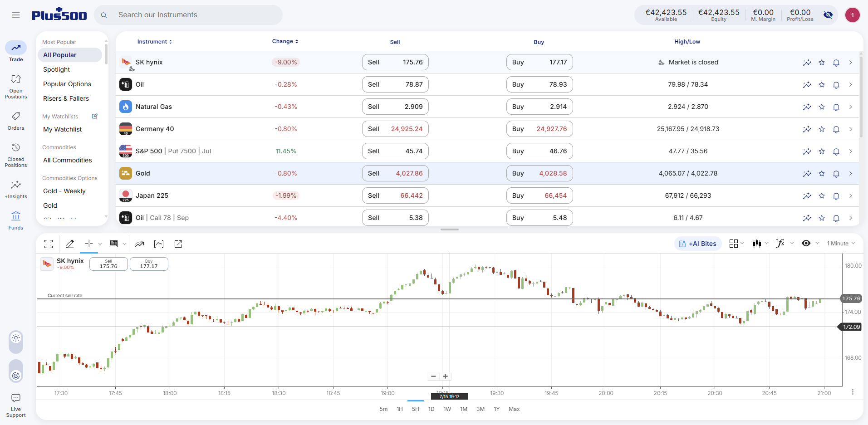This screenshot has height=425, width=868.
Task: Click the Plus500 logo
Action: pos(59,15)
